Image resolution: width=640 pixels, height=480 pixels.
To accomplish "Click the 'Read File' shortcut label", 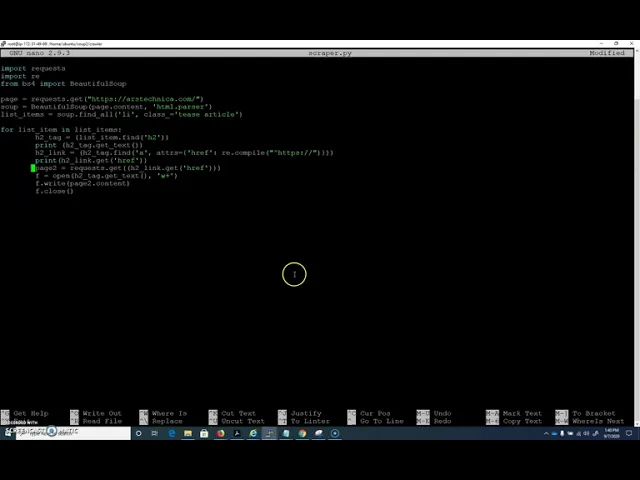I will 102,421.
